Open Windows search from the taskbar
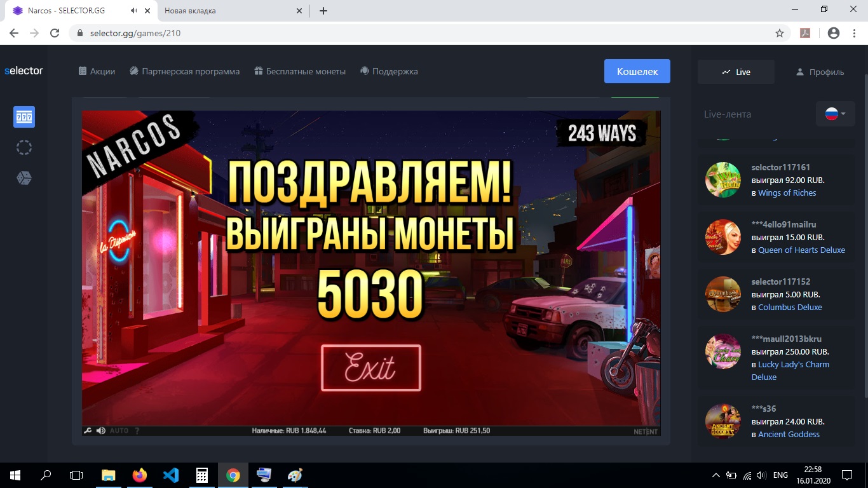The height and width of the screenshot is (488, 868). 46,475
